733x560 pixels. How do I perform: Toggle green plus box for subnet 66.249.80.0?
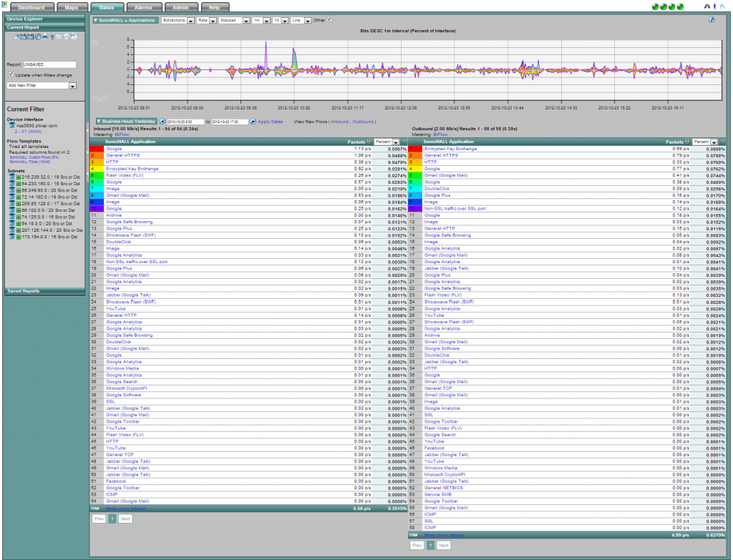(x=19, y=190)
